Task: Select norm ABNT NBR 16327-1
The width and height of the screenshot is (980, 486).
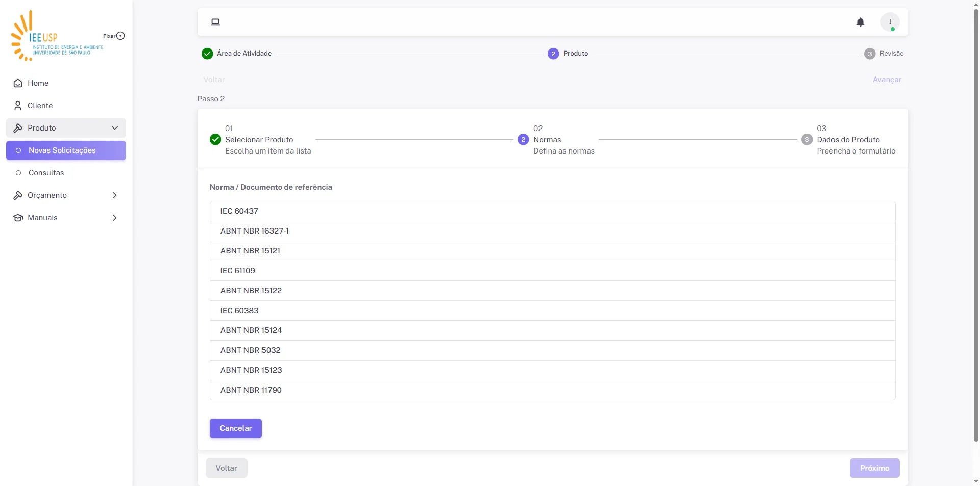Action: 552,231
